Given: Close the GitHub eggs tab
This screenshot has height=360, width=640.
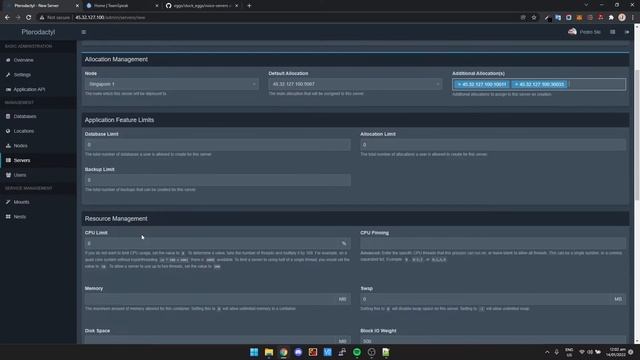Looking at the screenshot, I should tap(236, 6).
